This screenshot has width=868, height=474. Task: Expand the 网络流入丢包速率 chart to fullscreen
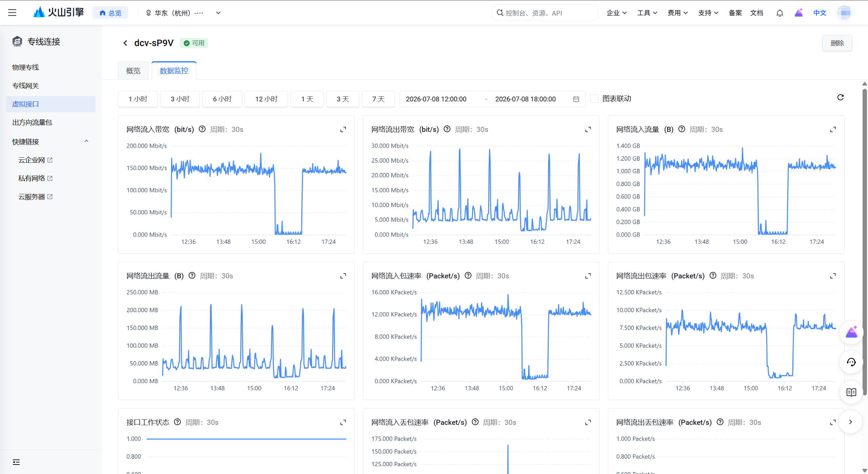(588, 422)
